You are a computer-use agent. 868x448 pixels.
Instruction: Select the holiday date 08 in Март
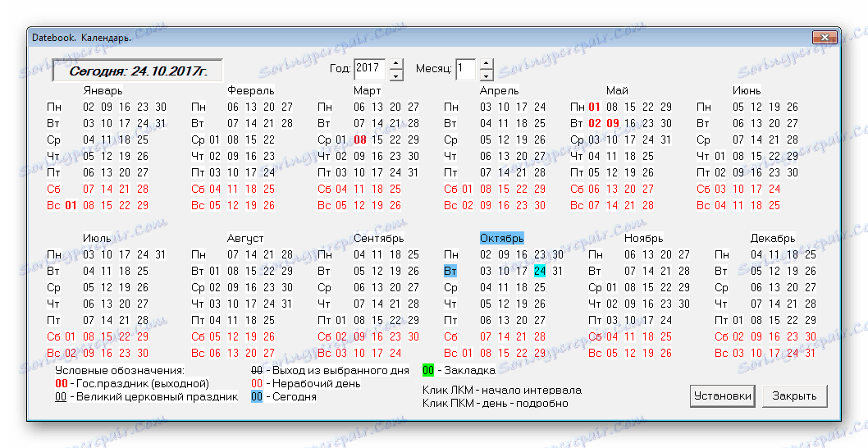(360, 139)
